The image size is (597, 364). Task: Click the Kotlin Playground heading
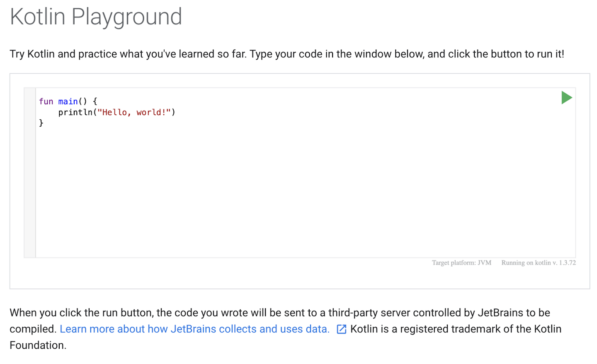(x=96, y=17)
